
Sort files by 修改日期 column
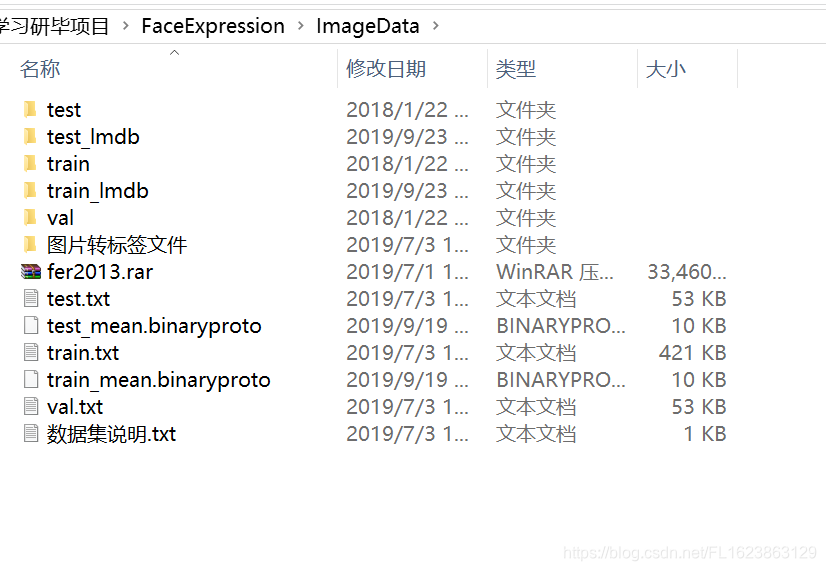coord(386,69)
